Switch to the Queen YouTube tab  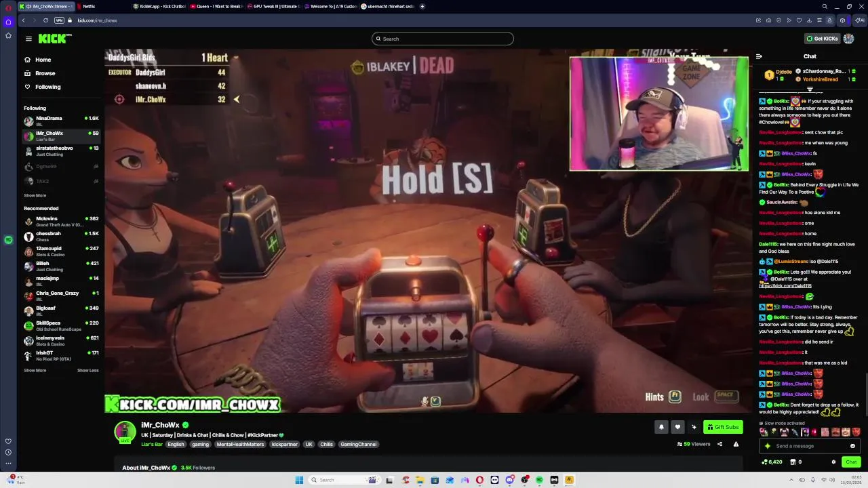pyautogui.click(x=216, y=6)
